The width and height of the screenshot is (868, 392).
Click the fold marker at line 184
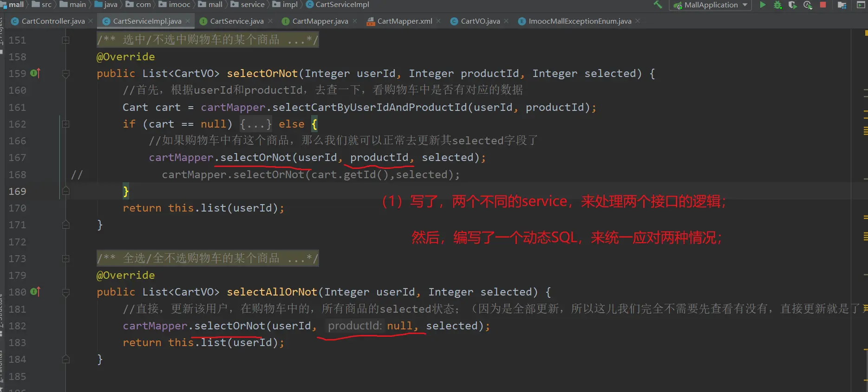66,360
